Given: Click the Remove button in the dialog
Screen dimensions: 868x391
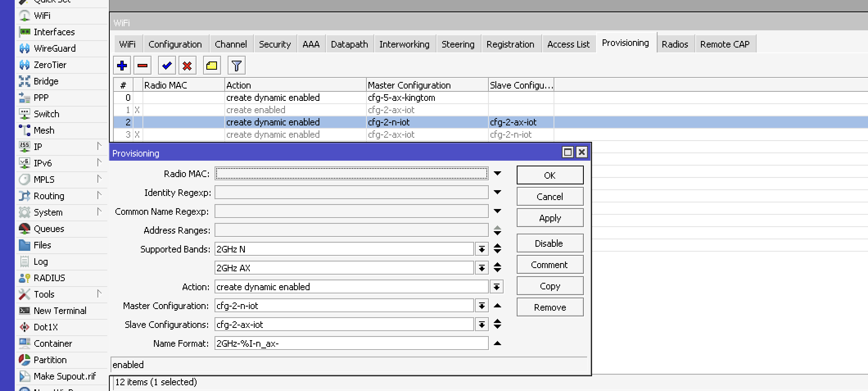Looking at the screenshot, I should [550, 307].
